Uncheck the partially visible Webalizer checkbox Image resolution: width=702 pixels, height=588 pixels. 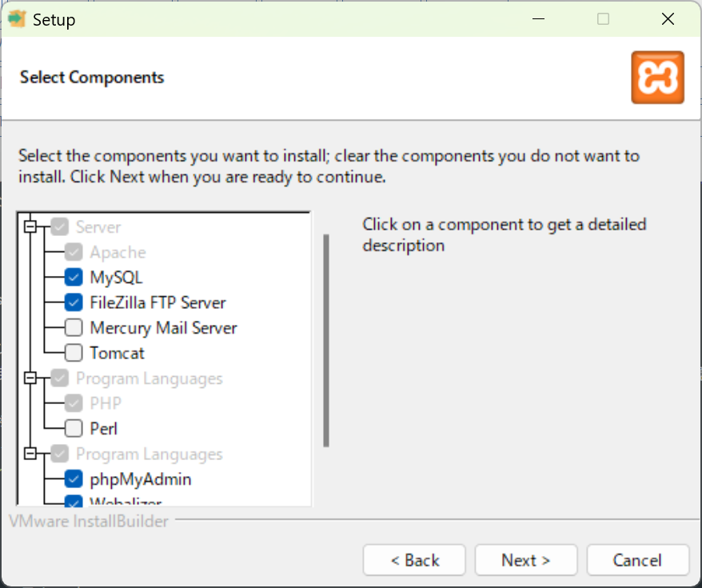pyautogui.click(x=74, y=501)
